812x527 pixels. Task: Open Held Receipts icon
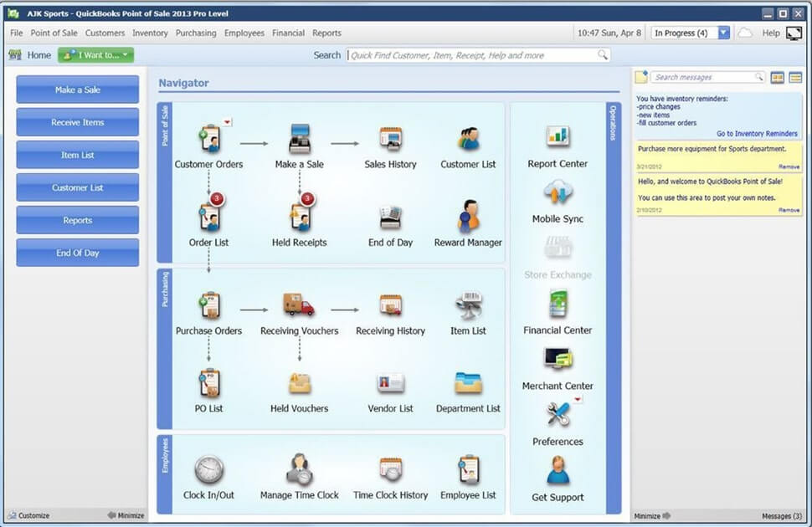point(300,217)
